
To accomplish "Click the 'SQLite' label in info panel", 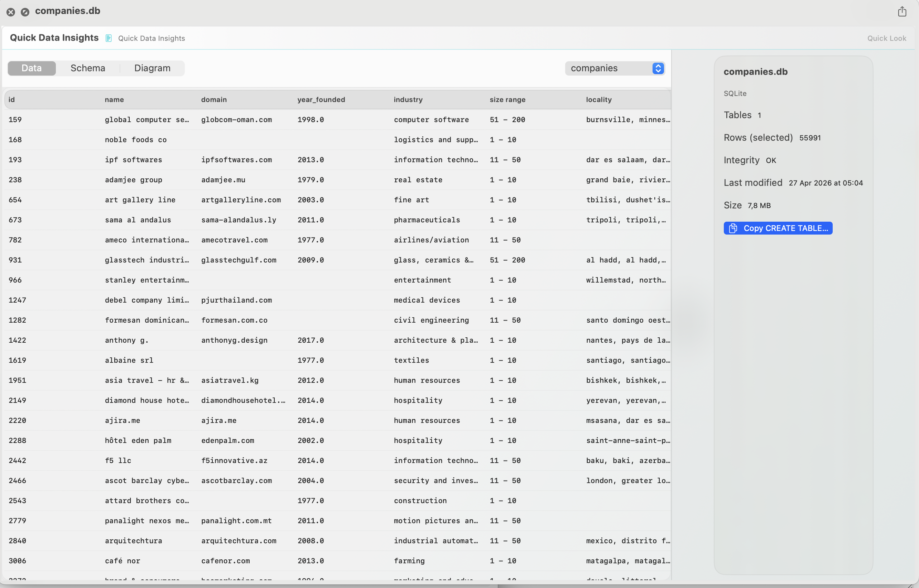I will tap(735, 93).
